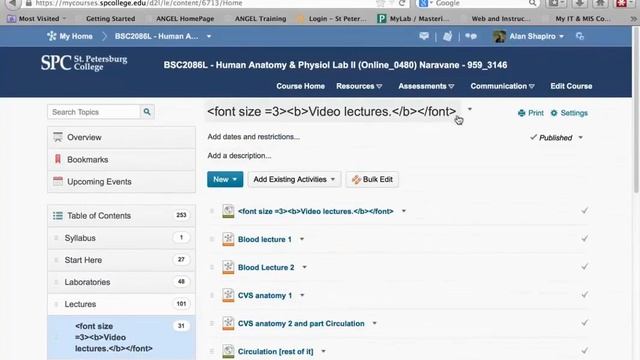Click the Upcoming Events calendar icon
Screen dimensions: 640x360
58,181
